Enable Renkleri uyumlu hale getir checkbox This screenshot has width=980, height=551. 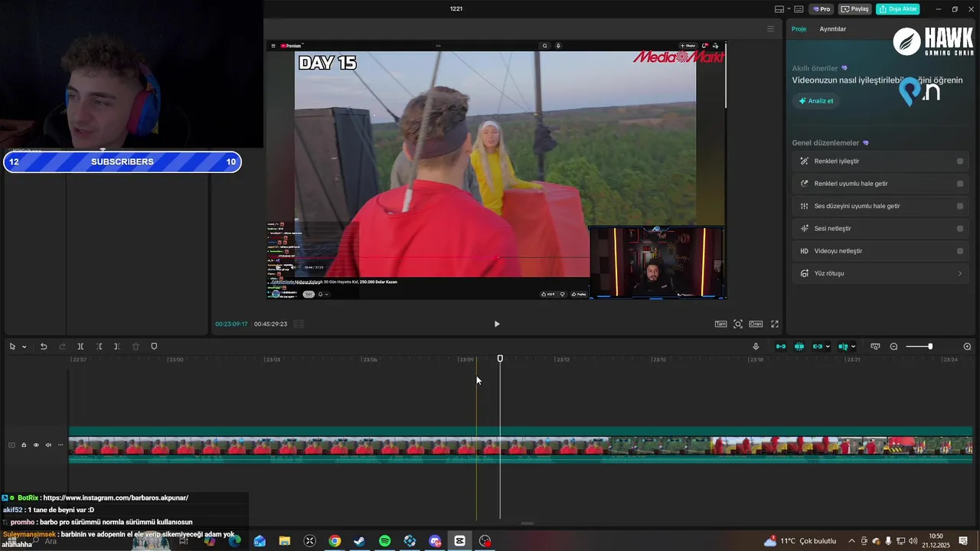(x=960, y=184)
